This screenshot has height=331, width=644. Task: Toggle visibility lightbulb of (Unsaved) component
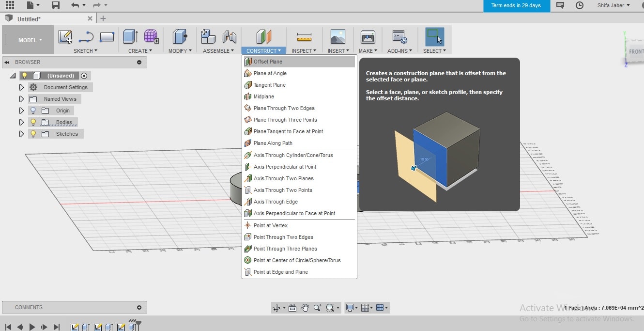click(24, 76)
